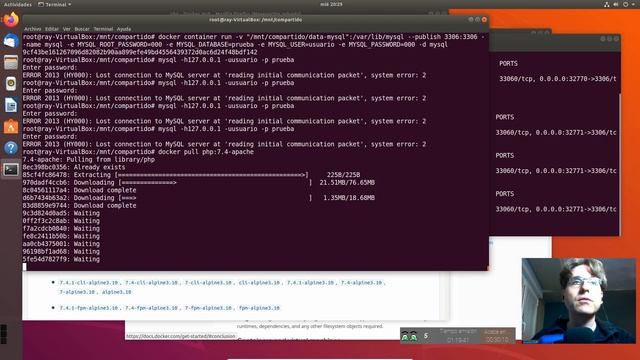
Task: Click the 7.4-alpine3.10 tag in browser
Action: pyautogui.click(x=361, y=282)
